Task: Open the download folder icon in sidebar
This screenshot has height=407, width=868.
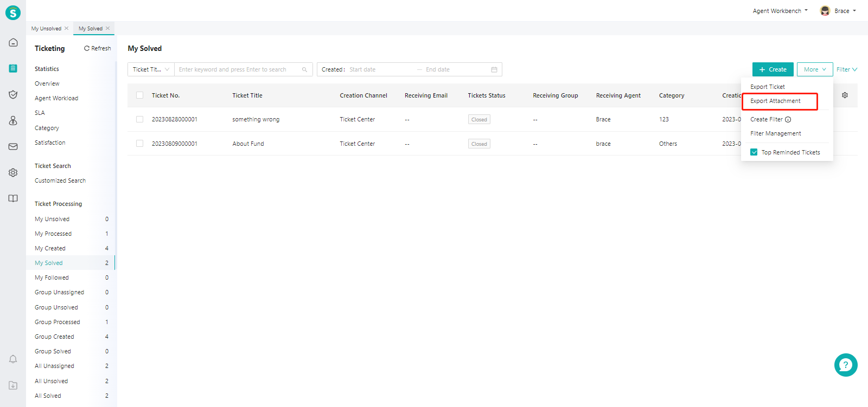Action: pos(13,385)
